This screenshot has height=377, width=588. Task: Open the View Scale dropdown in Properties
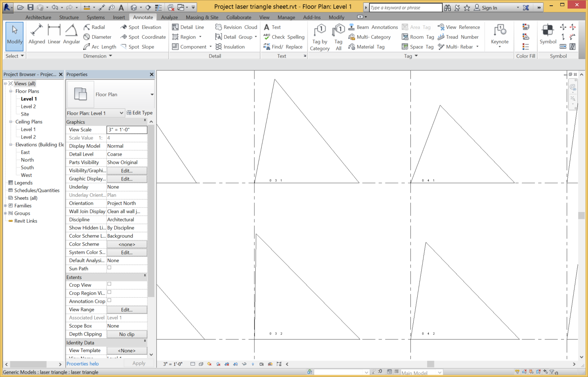[127, 129]
